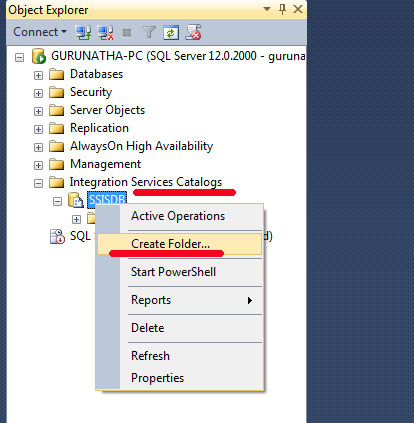The image size is (414, 423).
Task: Click the AlwaysOn High Availability folder icon
Action: pyautogui.click(x=56, y=146)
